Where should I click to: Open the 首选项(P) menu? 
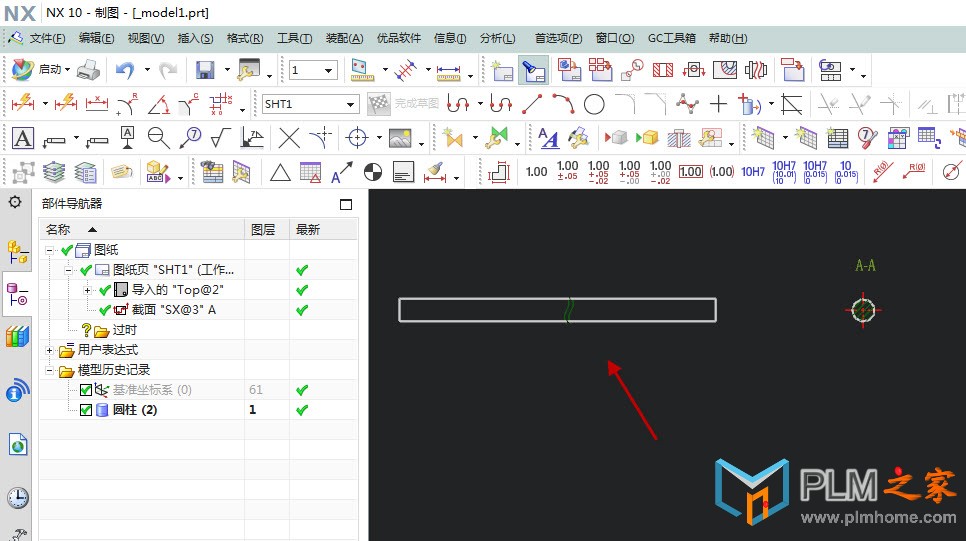pos(558,38)
